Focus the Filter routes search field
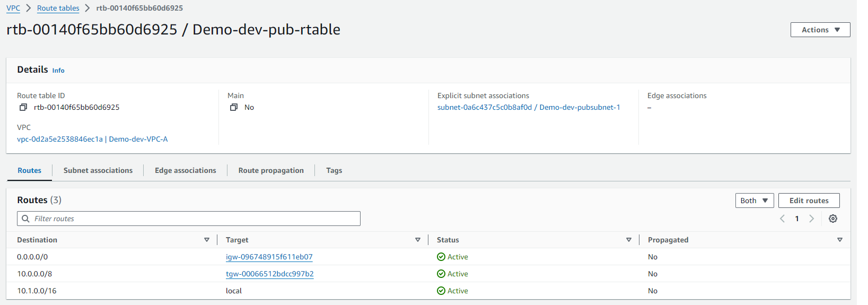 click(189, 219)
